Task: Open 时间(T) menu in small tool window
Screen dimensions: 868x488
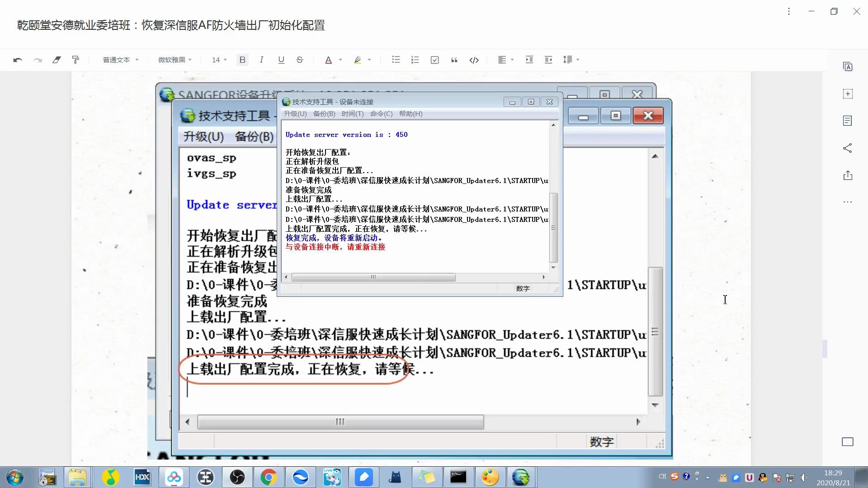Action: coord(353,114)
